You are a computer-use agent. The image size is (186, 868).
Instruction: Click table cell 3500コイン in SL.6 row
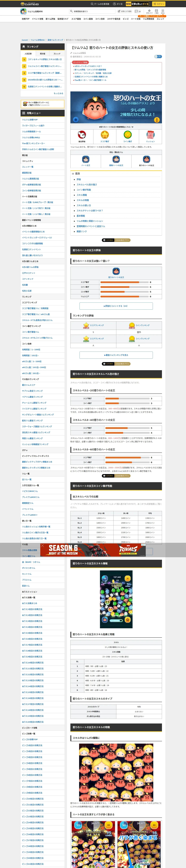click(126, 542)
